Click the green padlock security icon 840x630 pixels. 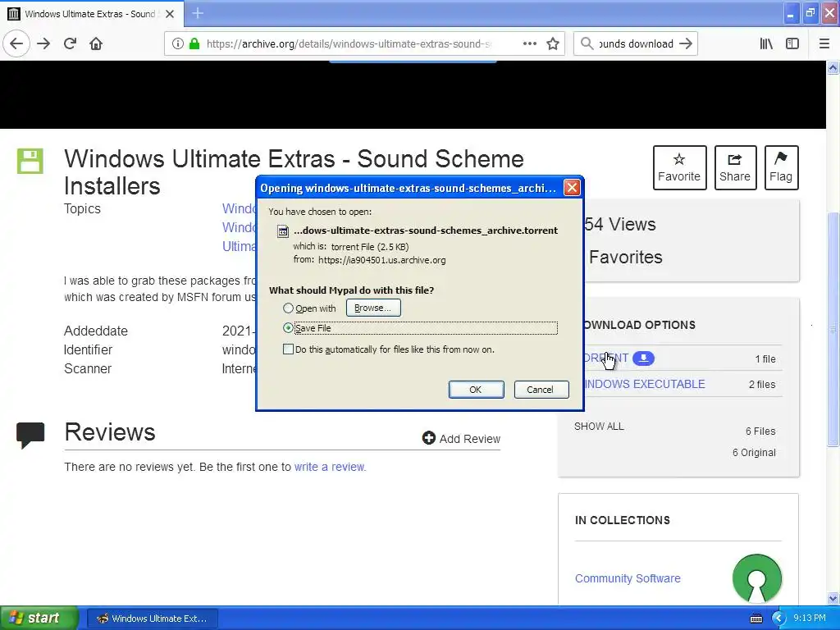coord(194,43)
